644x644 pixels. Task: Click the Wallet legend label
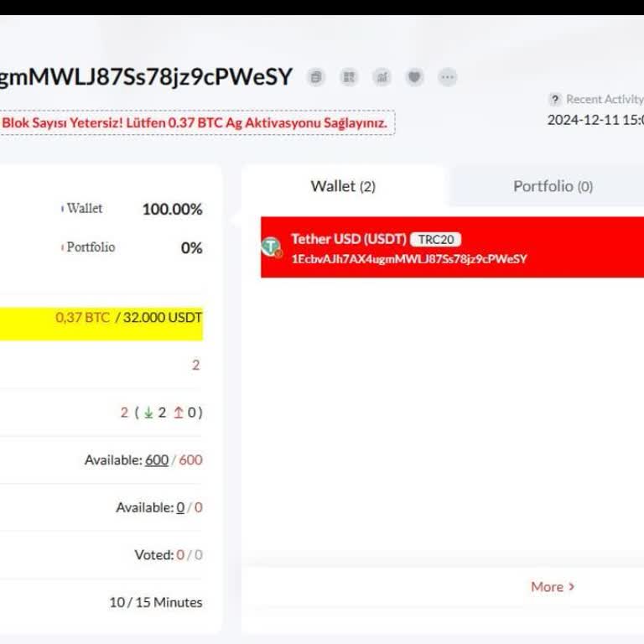(x=84, y=208)
